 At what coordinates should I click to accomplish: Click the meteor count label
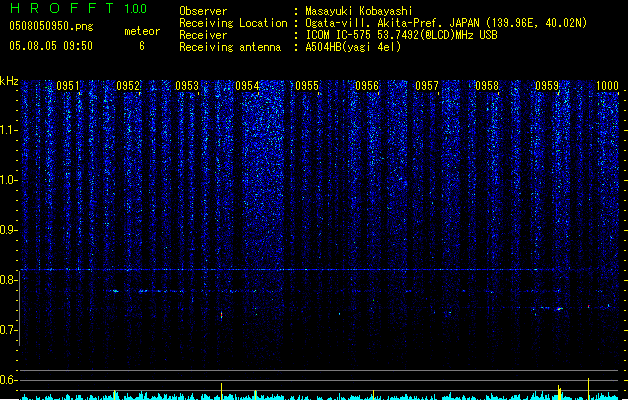142,31
